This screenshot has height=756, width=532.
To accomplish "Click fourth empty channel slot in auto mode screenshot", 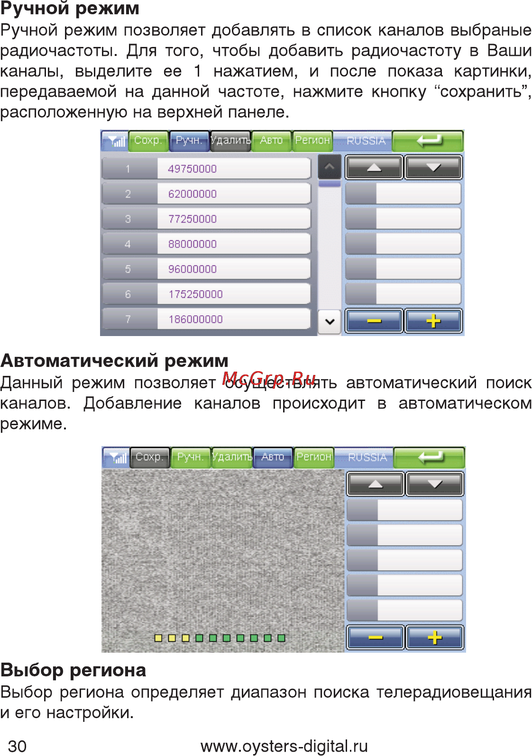I will tap(405, 586).
